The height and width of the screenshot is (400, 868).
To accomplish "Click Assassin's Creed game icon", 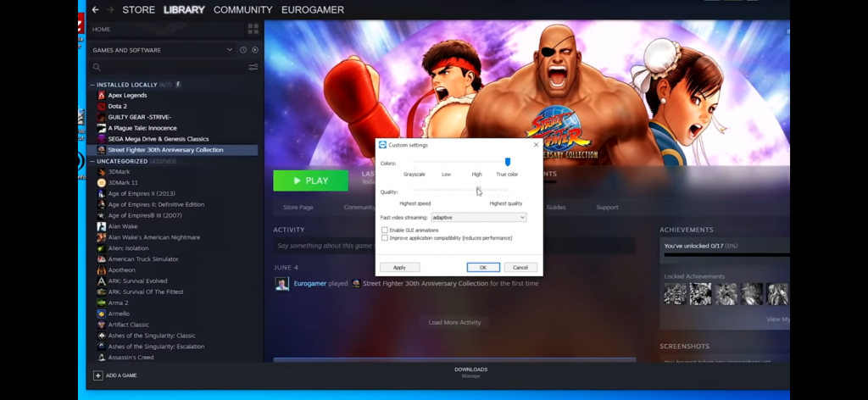I will (x=102, y=358).
